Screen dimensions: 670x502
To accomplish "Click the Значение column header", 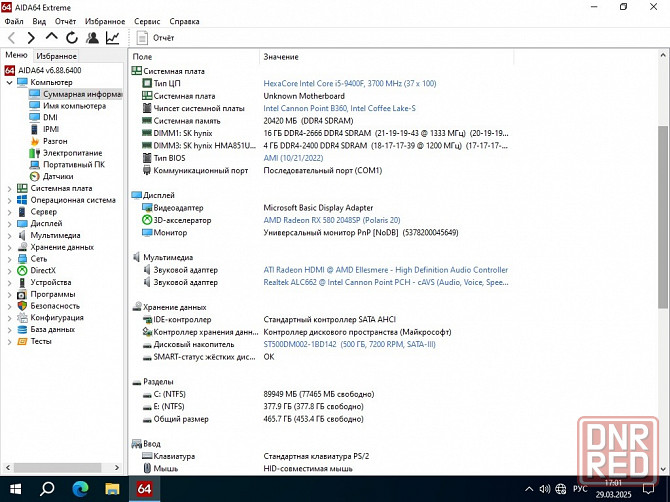I will pyautogui.click(x=386, y=57).
